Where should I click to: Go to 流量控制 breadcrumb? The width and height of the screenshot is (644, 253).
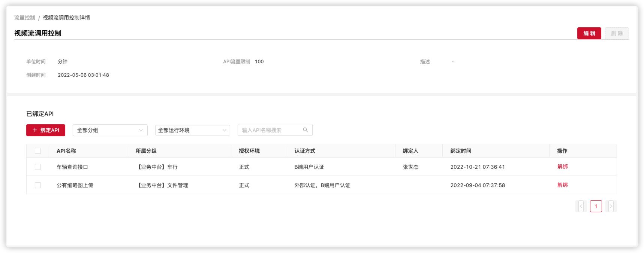[25, 18]
